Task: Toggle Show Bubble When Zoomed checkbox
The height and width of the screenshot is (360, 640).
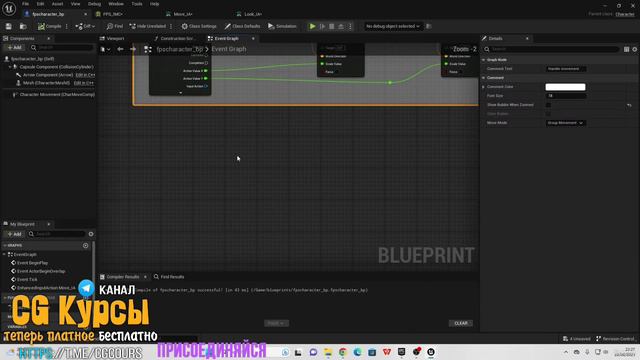Action: coord(548,105)
